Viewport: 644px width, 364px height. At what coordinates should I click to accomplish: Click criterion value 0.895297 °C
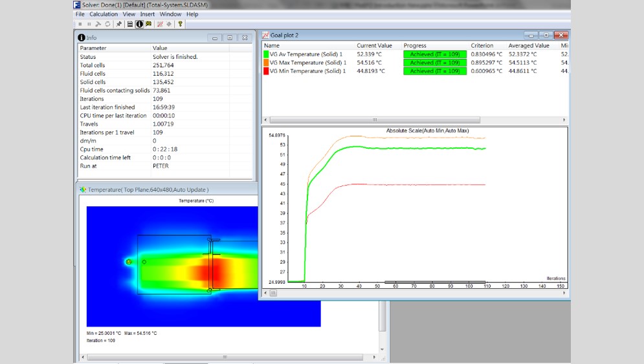tap(486, 63)
